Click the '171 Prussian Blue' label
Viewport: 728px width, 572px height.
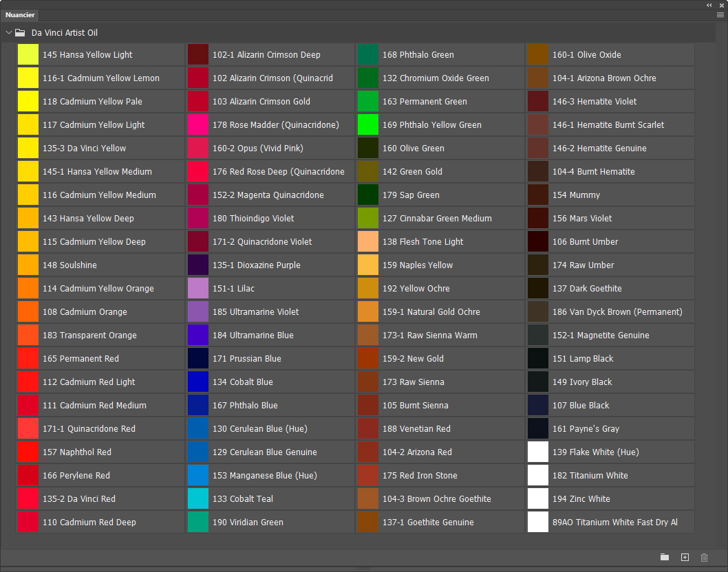point(247,359)
